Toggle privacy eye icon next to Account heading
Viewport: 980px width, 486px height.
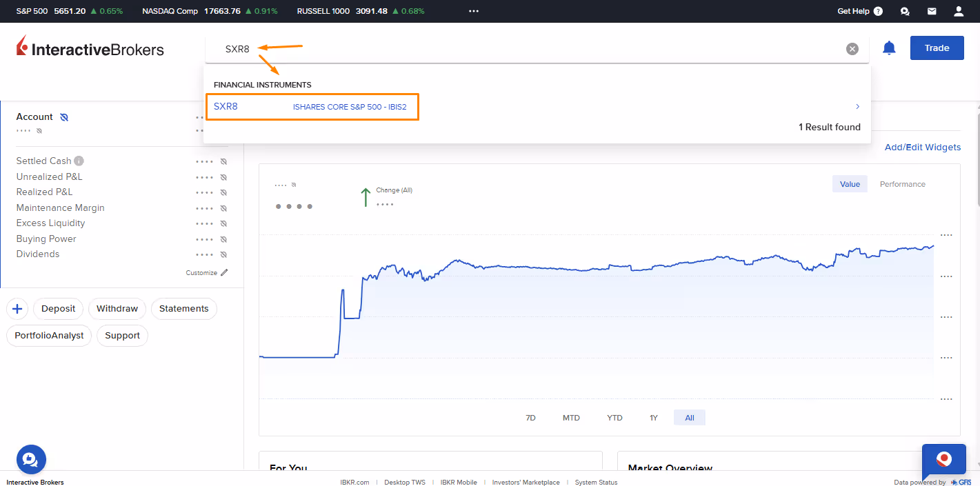pyautogui.click(x=64, y=117)
